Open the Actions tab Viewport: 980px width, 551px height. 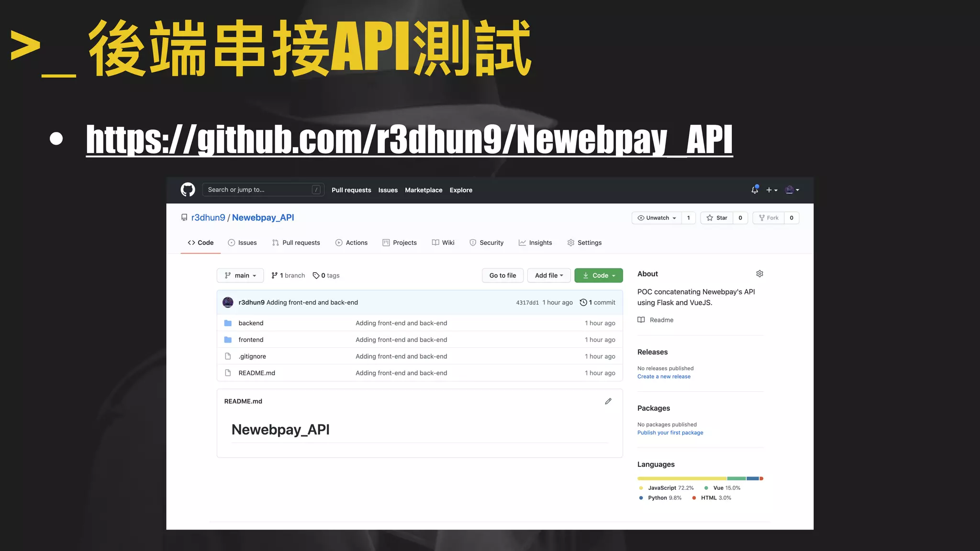click(x=351, y=242)
